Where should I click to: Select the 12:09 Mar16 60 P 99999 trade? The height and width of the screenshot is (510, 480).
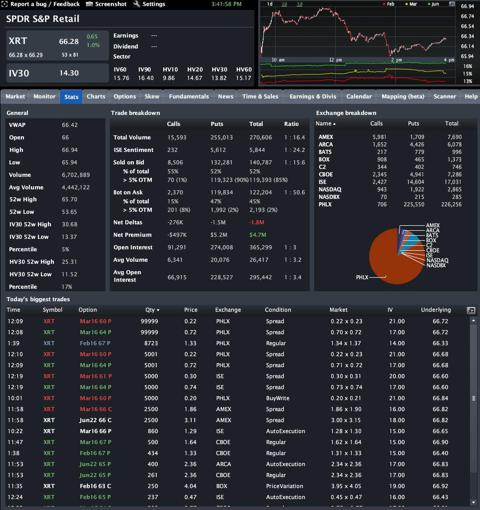(x=237, y=321)
